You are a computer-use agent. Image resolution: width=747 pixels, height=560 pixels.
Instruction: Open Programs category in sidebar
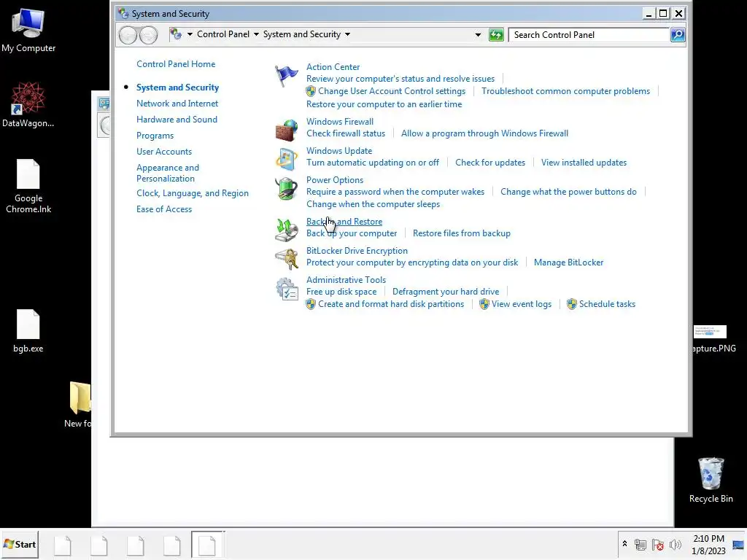click(x=155, y=136)
